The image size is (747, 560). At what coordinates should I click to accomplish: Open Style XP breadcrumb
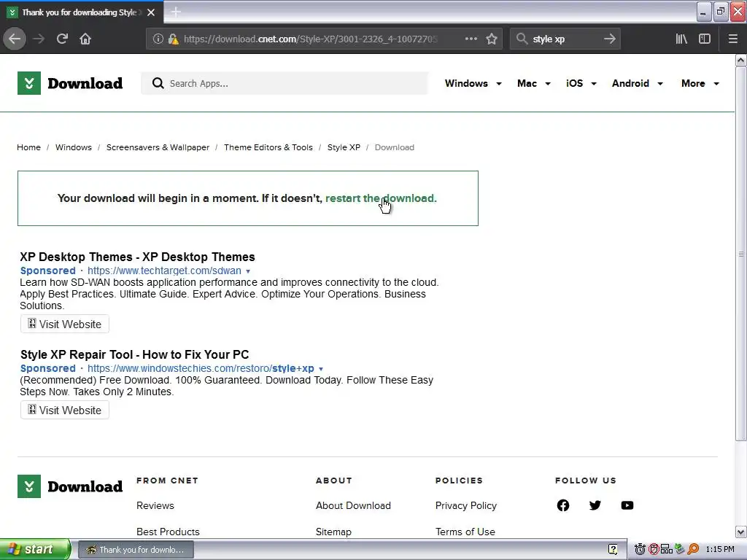pos(344,147)
